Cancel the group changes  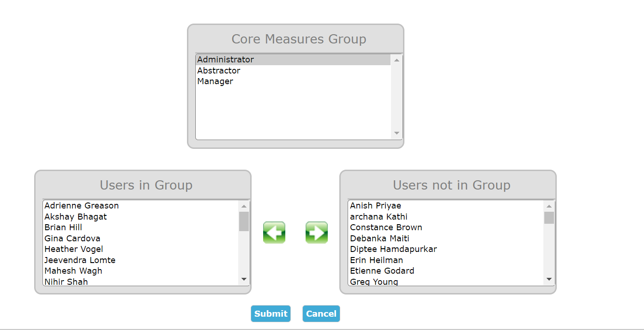321,313
